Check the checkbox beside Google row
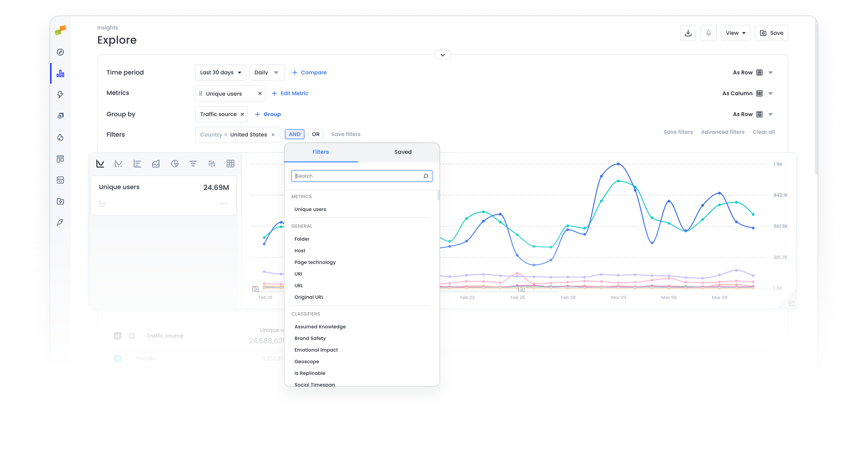 117,358
